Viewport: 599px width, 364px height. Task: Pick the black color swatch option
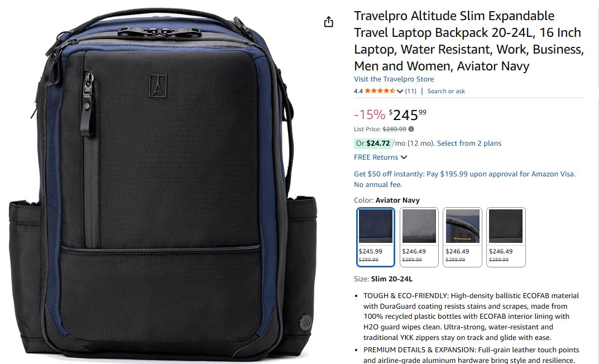point(506,237)
